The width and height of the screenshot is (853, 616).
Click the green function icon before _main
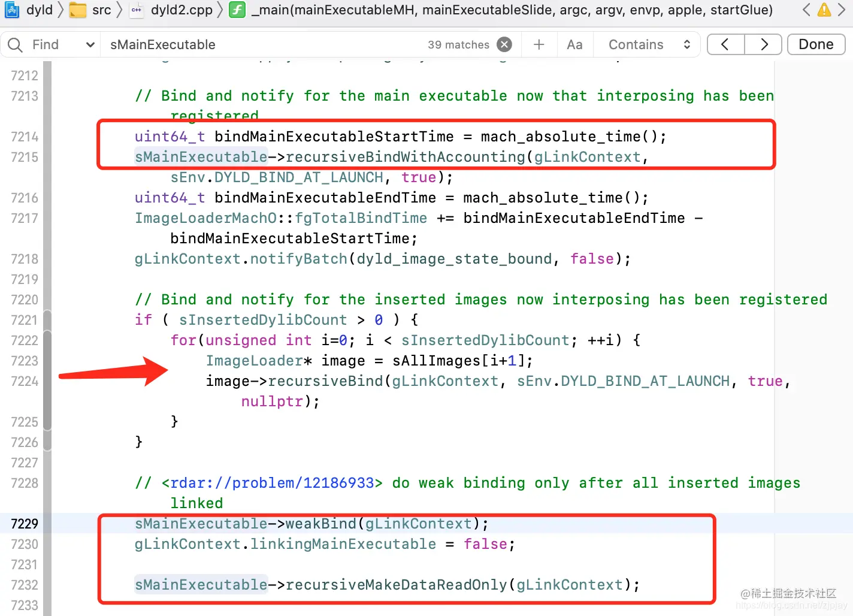pos(238,10)
